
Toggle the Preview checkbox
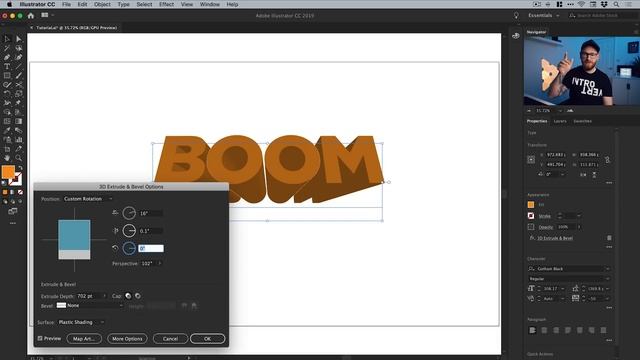(x=40, y=338)
